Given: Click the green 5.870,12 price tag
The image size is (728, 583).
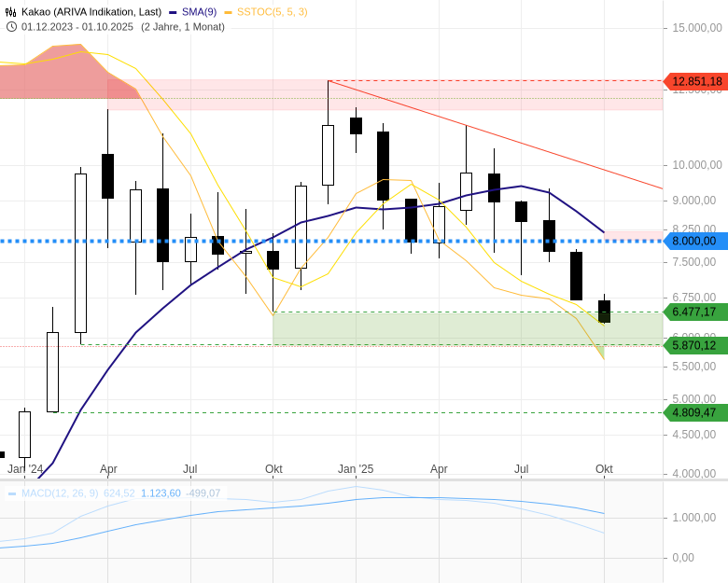Looking at the screenshot, I should tap(696, 345).
